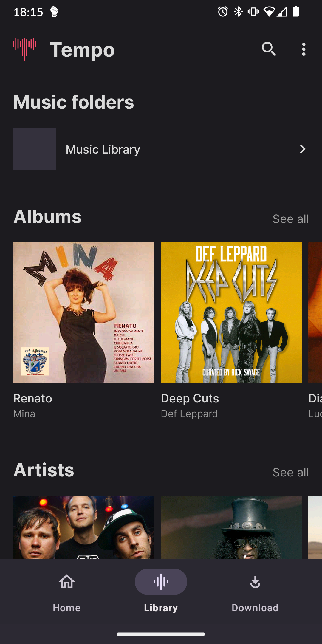Tap the Tempo waveform logo
322x644 pixels.
(25, 49)
